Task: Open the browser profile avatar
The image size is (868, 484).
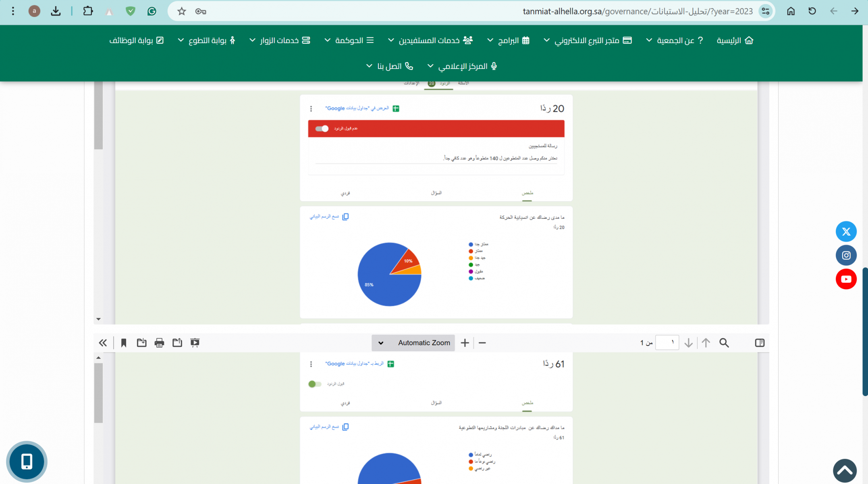Action: pyautogui.click(x=34, y=11)
